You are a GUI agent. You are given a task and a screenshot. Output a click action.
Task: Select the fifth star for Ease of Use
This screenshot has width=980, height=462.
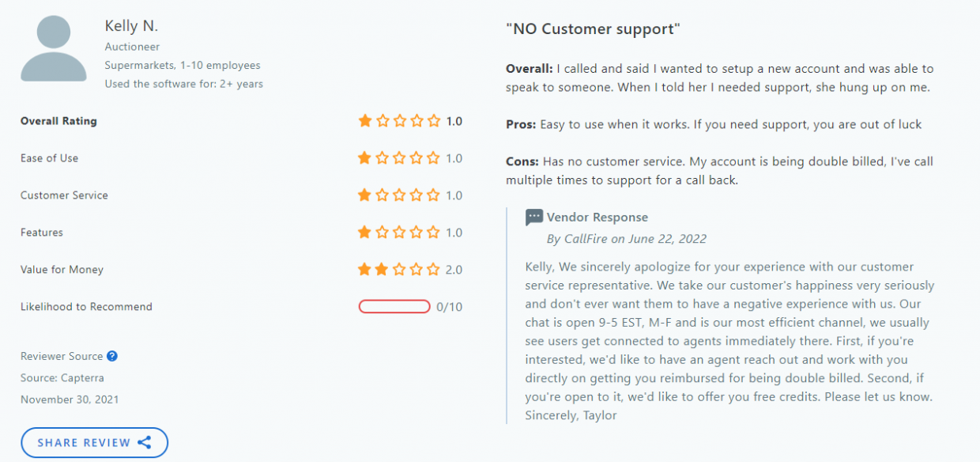433,158
